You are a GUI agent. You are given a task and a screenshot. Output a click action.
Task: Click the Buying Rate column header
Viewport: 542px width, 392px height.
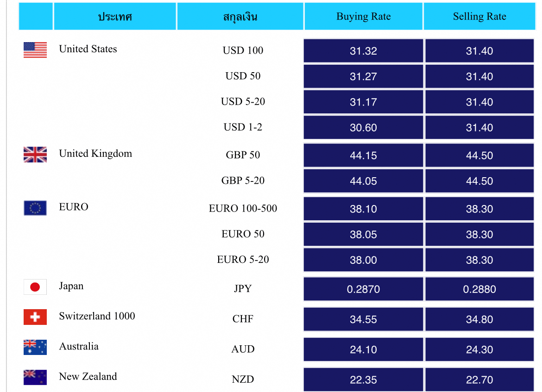click(x=363, y=17)
